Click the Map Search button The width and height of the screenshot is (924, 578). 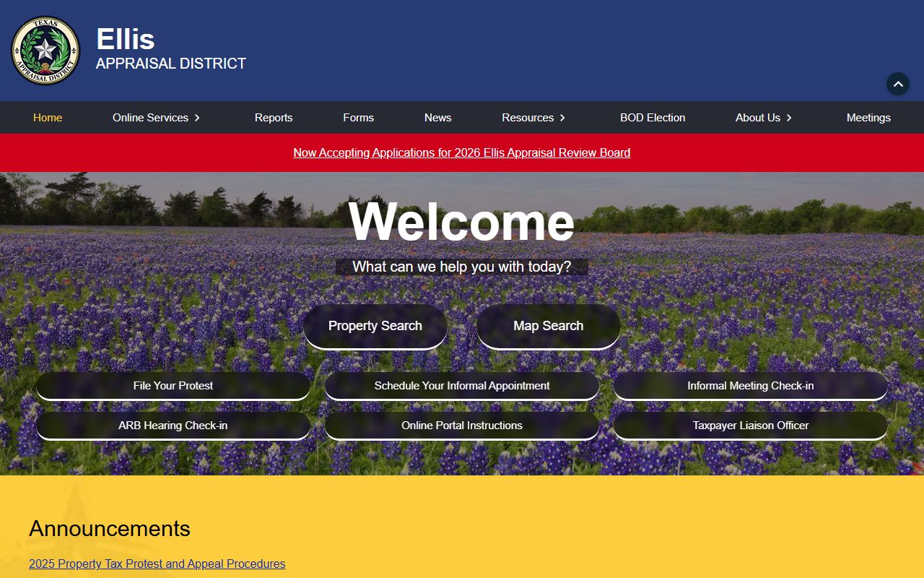tap(549, 326)
